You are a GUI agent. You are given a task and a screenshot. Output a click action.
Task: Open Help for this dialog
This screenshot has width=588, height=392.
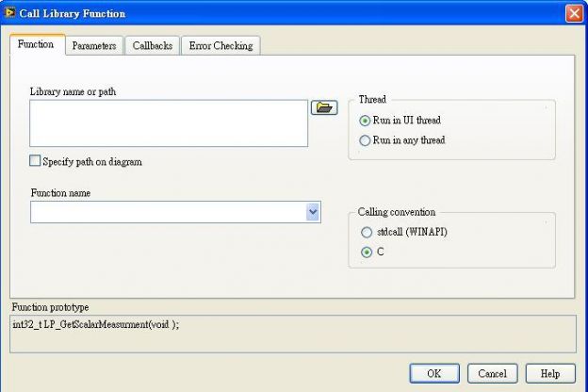coord(550,373)
